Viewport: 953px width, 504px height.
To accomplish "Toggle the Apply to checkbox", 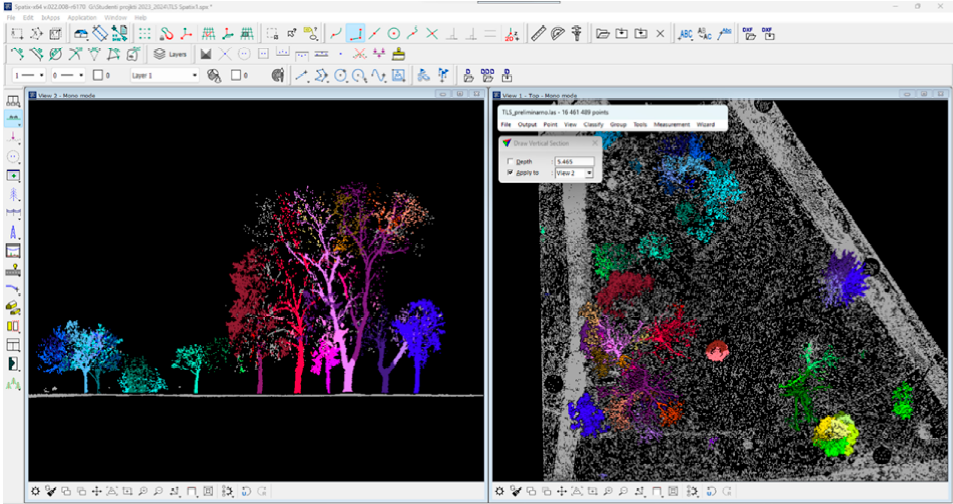I will pyautogui.click(x=511, y=172).
